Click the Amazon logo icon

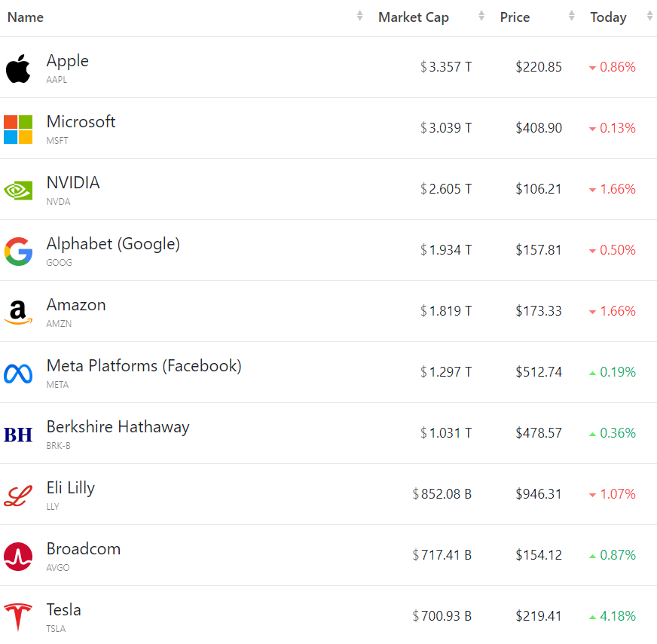pos(18,312)
